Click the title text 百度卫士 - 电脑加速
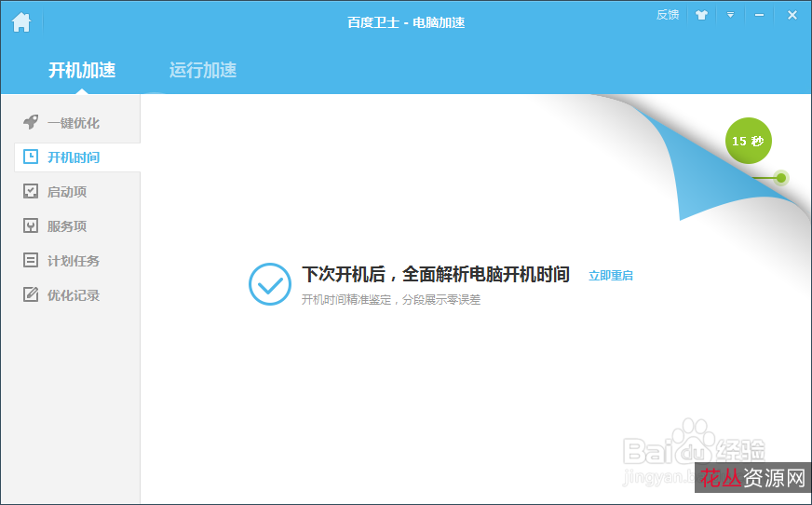 406,22
